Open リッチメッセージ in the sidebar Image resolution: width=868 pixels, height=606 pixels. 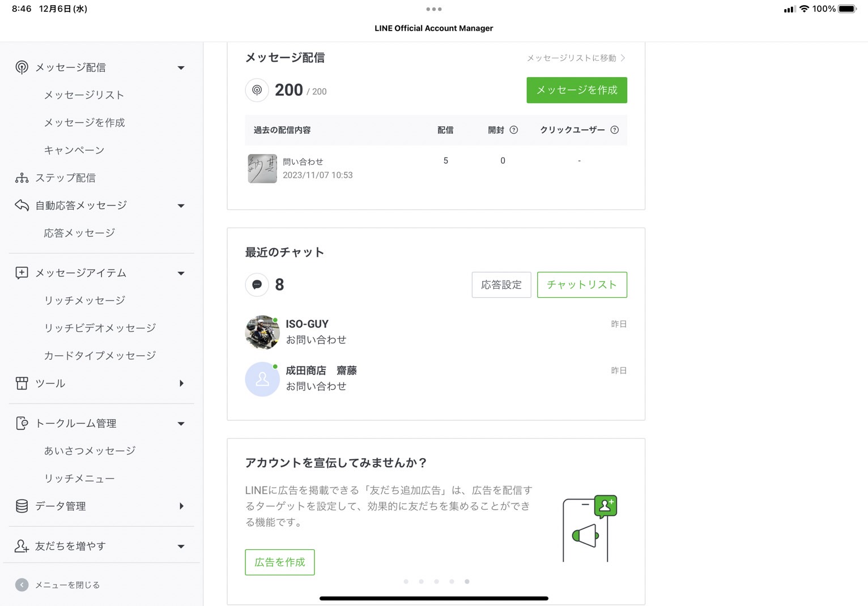click(84, 300)
